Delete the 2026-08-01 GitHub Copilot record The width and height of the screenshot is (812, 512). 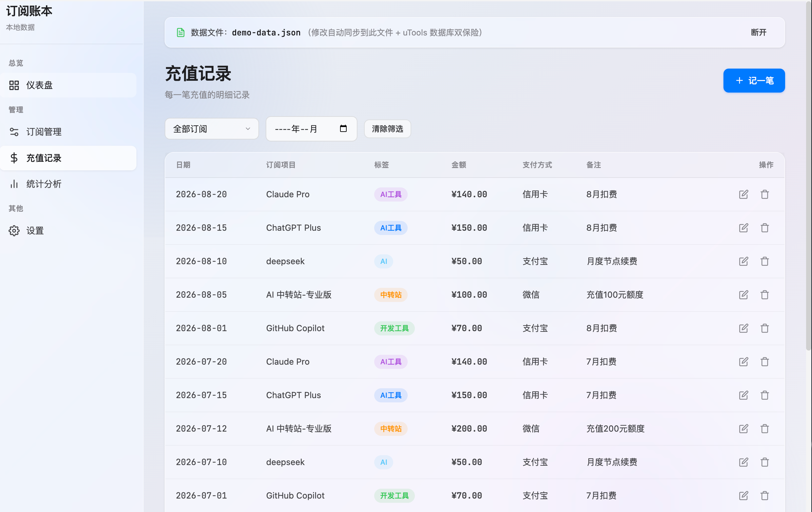(x=764, y=328)
